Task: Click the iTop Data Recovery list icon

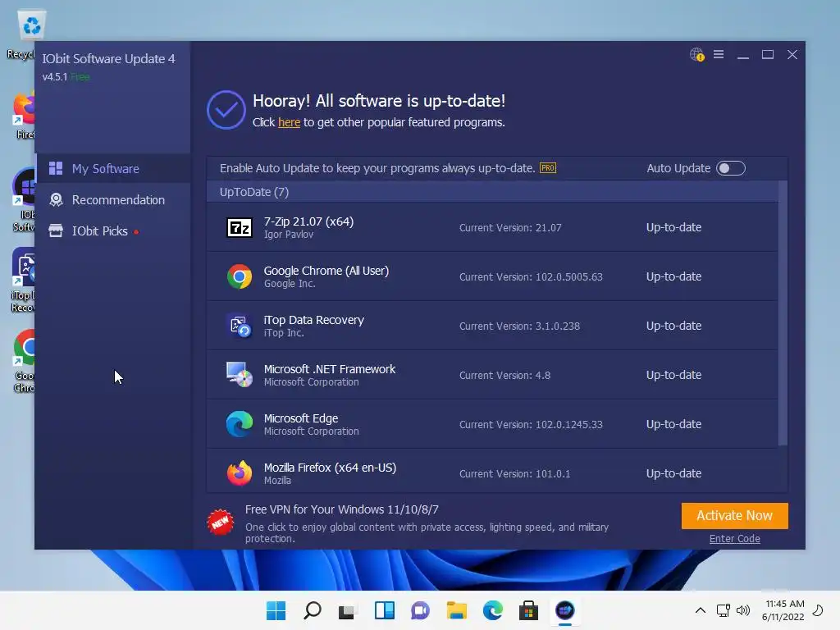Action: pos(239,326)
